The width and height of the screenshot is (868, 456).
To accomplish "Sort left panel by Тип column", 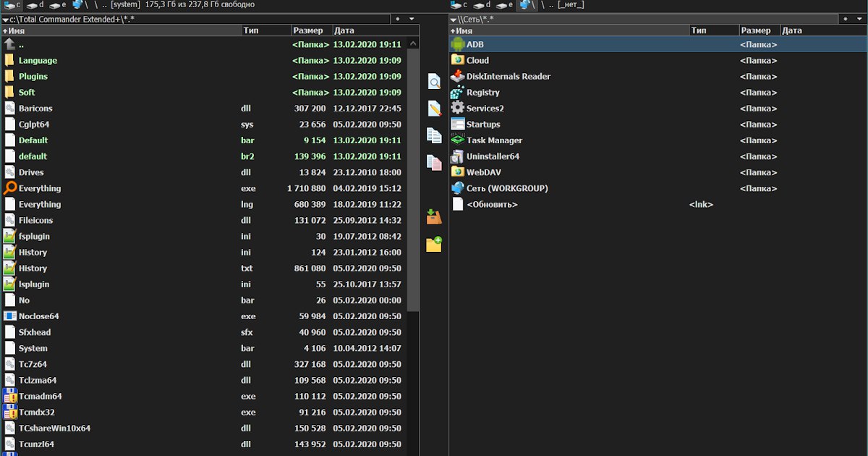I will pyautogui.click(x=266, y=30).
